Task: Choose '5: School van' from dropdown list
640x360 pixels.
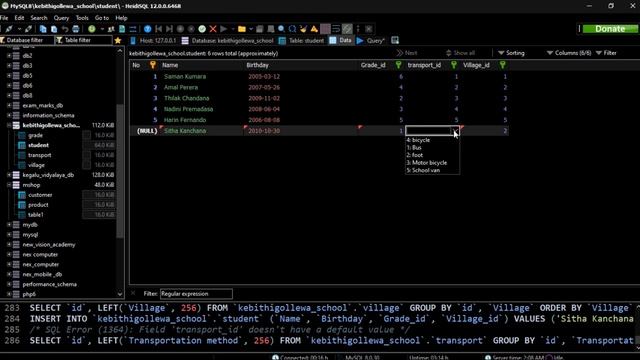Action: [432, 170]
